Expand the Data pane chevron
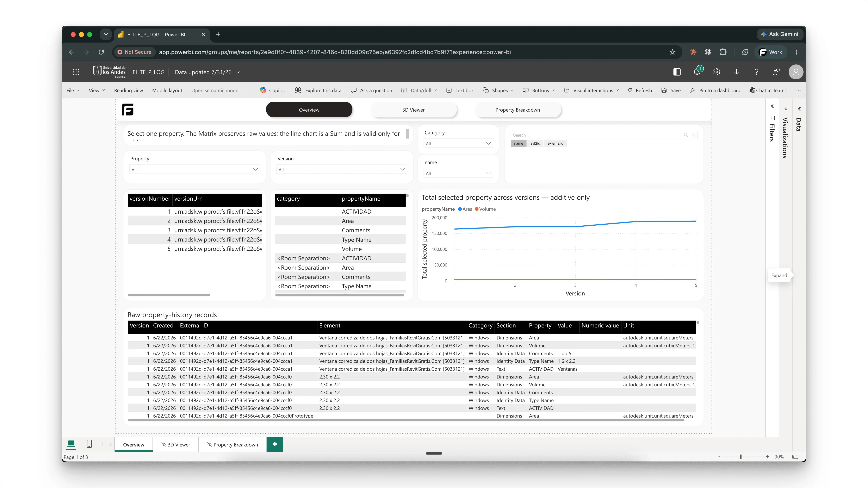Screen dimensions: 868x488 799,109
